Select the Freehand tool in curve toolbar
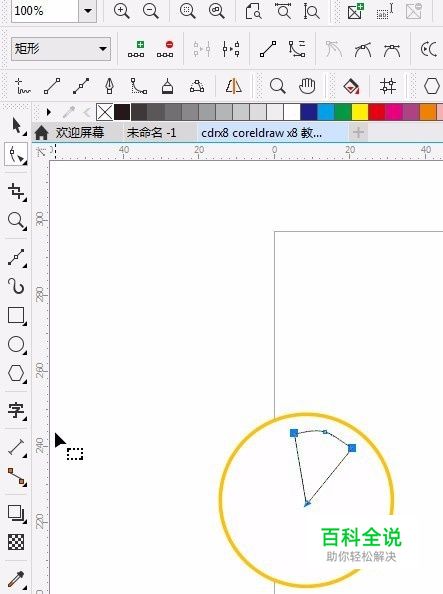The image size is (443, 594). 22,86
